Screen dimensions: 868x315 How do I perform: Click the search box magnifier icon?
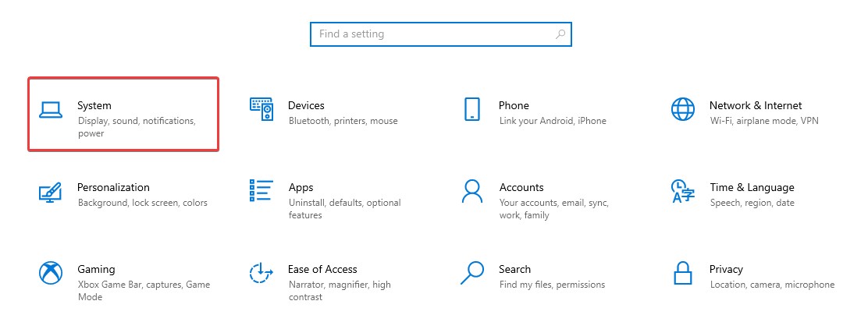[560, 34]
